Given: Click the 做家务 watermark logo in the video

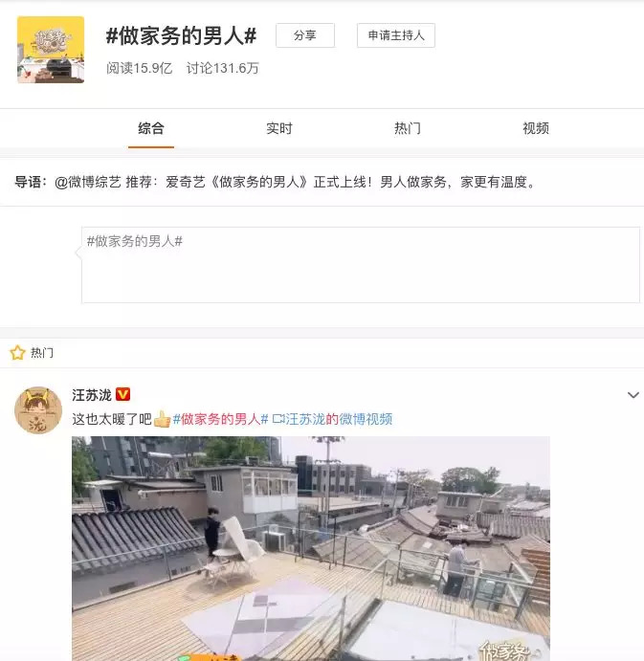Looking at the screenshot, I should pyautogui.click(x=504, y=650).
